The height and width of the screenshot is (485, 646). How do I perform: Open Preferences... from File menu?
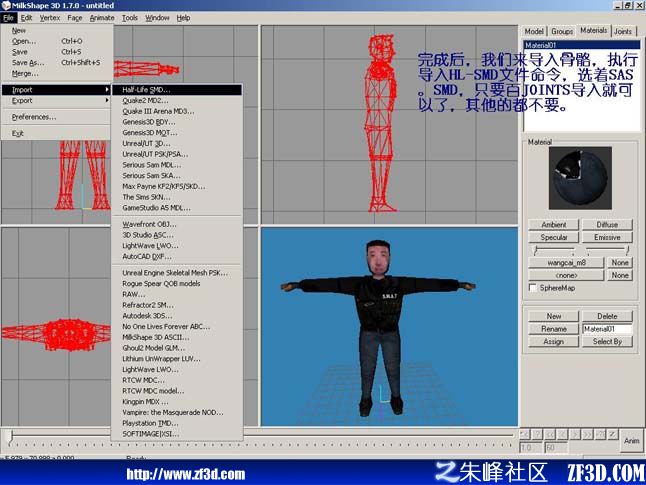point(56,117)
